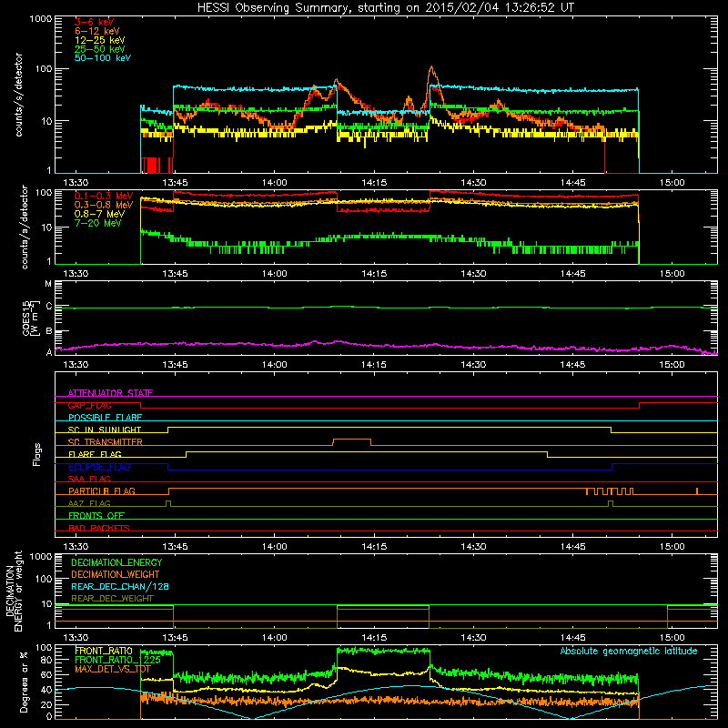Click the GAP_FLAG rising step near 14:55
The height and width of the screenshot is (728, 728).
coord(640,405)
